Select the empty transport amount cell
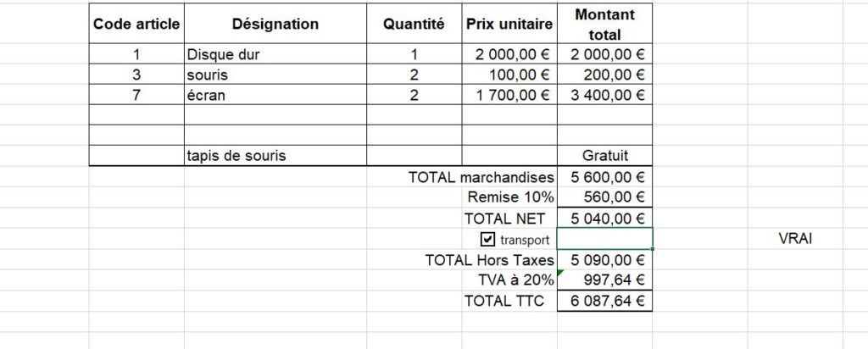The width and height of the screenshot is (868, 349). [604, 239]
